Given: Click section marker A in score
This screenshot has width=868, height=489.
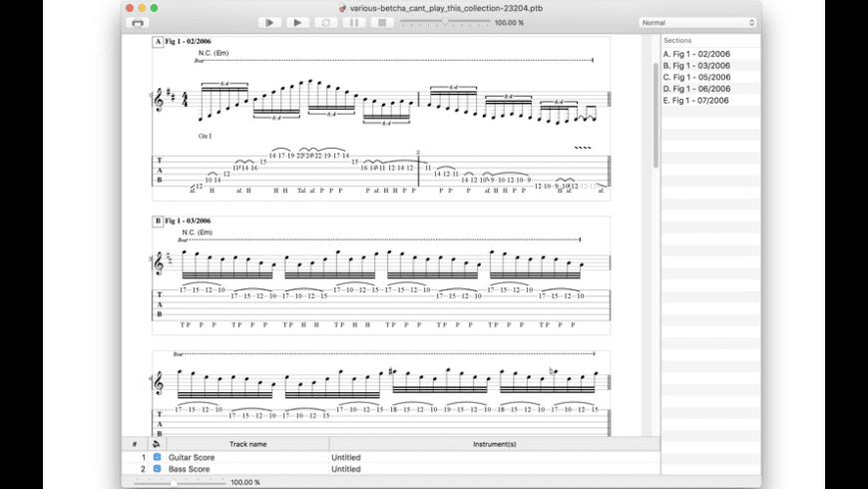Looking at the screenshot, I should click(x=158, y=42).
